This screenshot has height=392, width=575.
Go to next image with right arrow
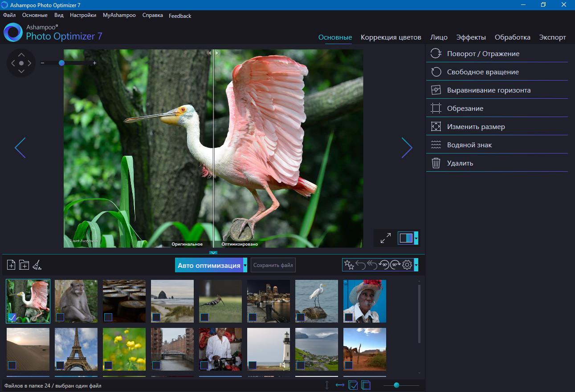(407, 148)
